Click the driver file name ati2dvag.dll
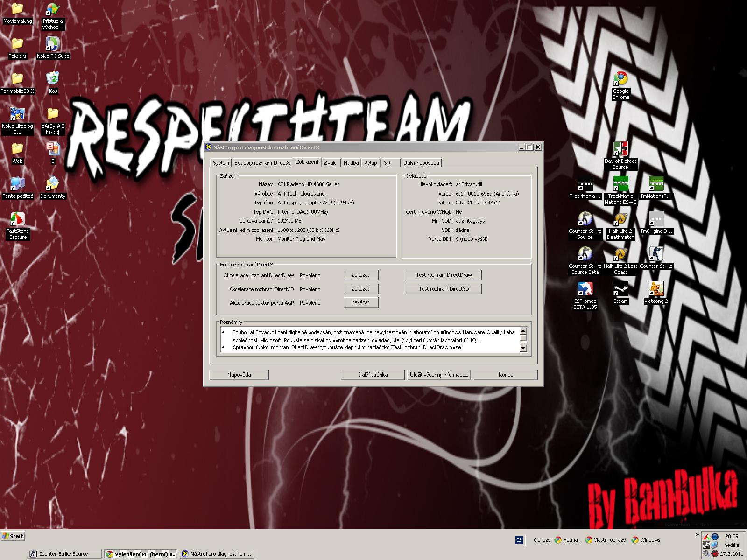 (469, 184)
